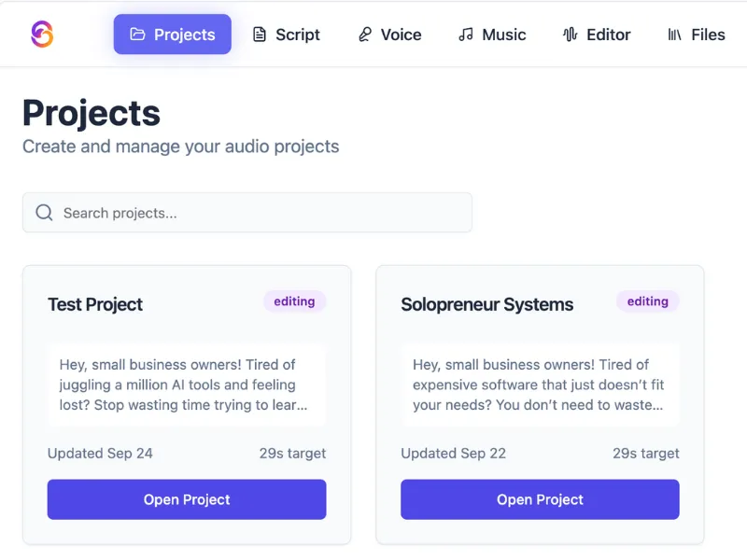Screen dimensions: 747x560
Task: Open the Test Project
Action: click(187, 499)
